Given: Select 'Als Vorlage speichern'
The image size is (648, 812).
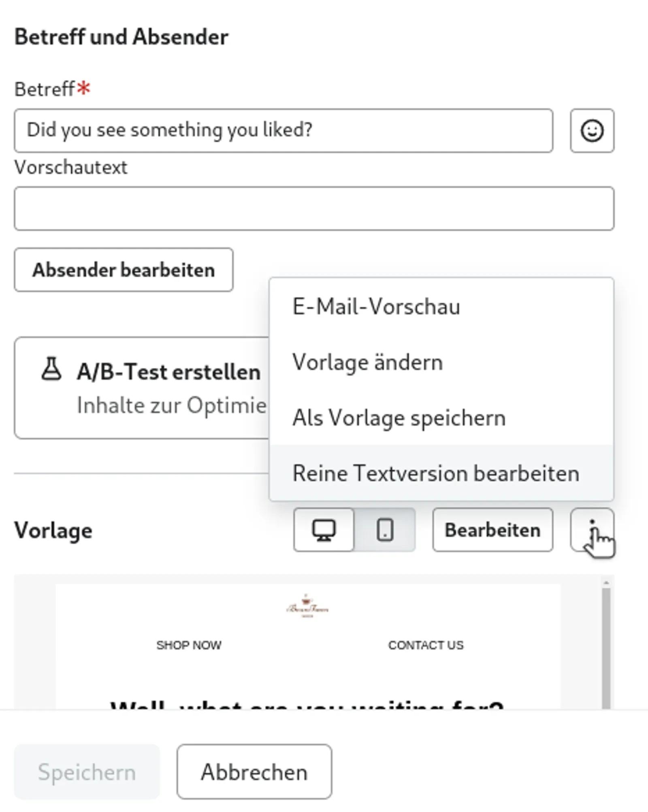Looking at the screenshot, I should (399, 418).
